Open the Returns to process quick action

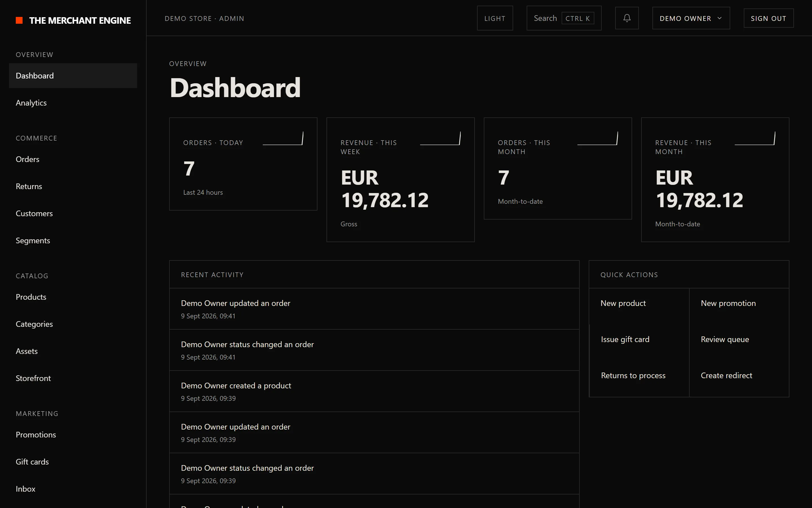point(639,379)
